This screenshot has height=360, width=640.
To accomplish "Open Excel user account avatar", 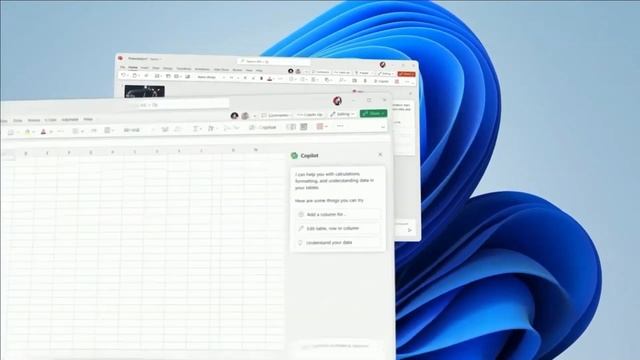I will [x=337, y=101].
